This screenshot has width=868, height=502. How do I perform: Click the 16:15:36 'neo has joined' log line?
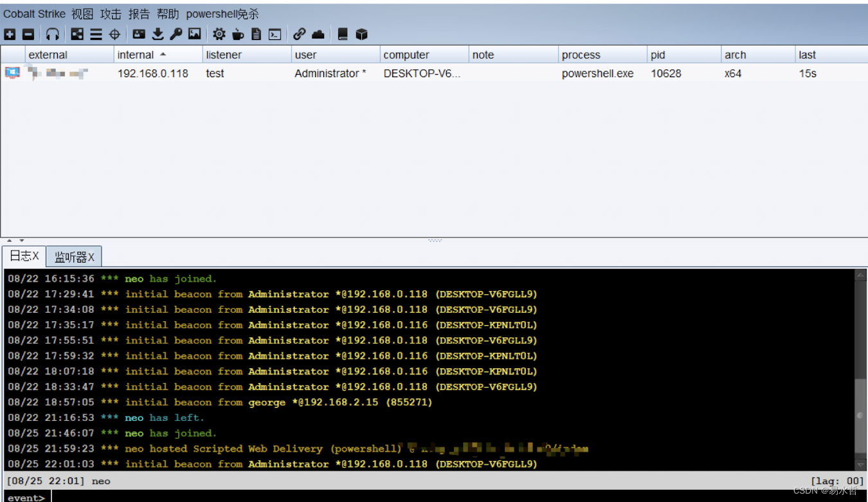(x=113, y=279)
